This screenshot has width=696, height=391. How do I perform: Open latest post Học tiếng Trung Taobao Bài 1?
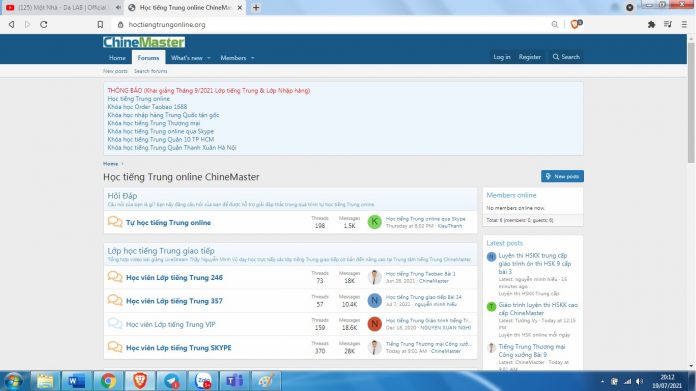(x=420, y=274)
